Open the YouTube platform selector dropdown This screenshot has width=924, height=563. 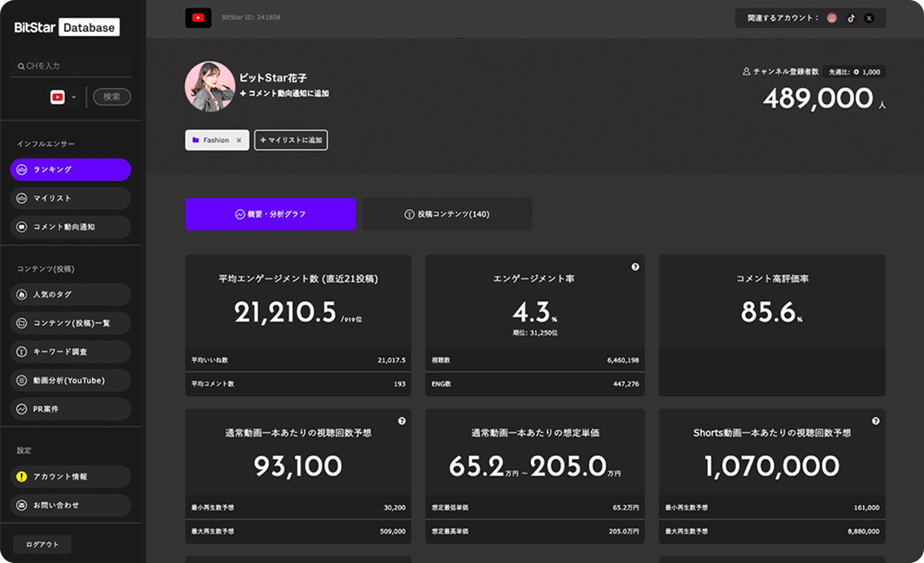(63, 97)
